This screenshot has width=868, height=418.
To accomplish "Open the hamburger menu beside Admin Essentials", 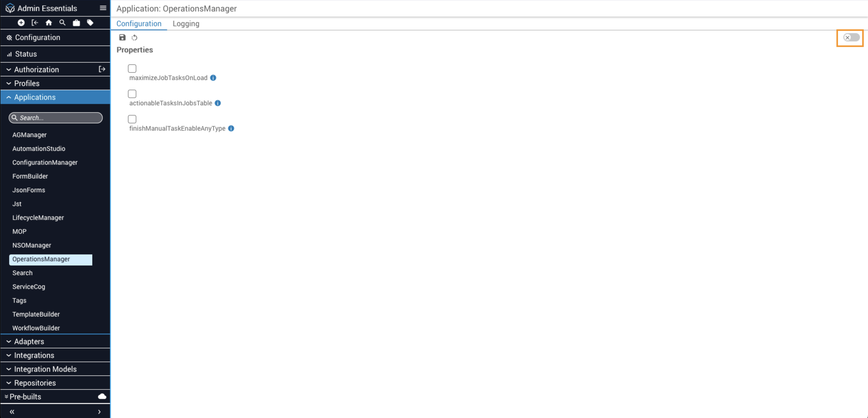I will (103, 8).
